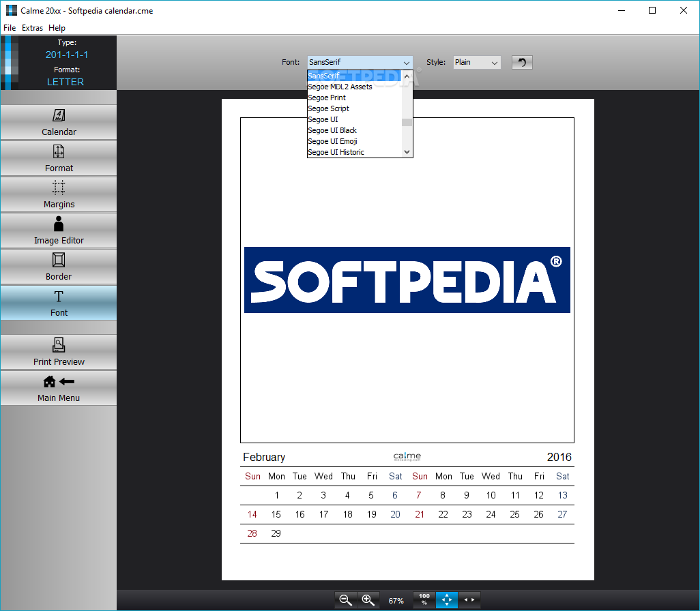
Task: Maximize the Calme window
Action: point(652,10)
